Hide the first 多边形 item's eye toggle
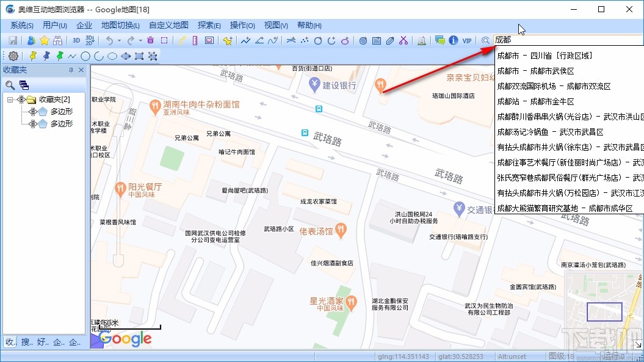Viewport: 644px width, 362px height. [33, 112]
